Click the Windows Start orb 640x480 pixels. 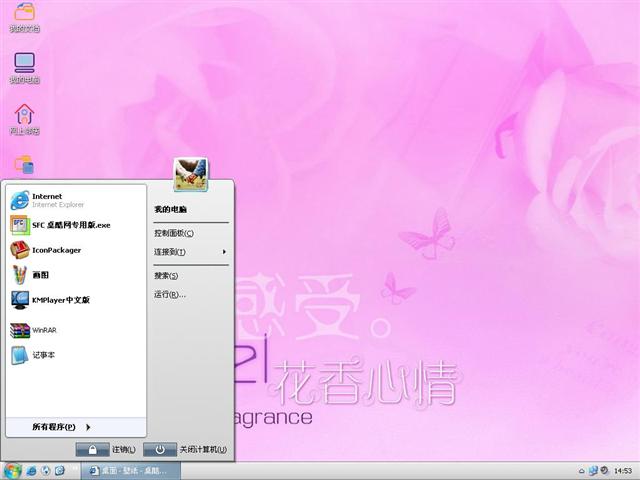pyautogui.click(x=11, y=471)
